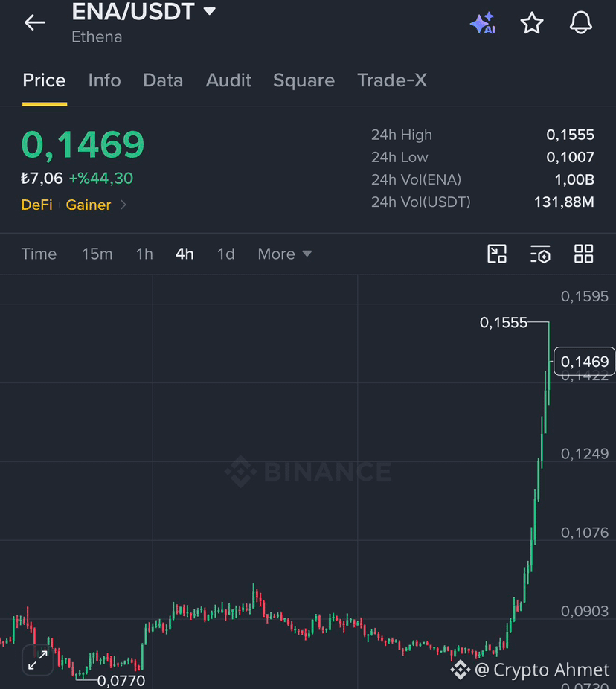
Task: Select the 1d chart interval
Action: (226, 254)
